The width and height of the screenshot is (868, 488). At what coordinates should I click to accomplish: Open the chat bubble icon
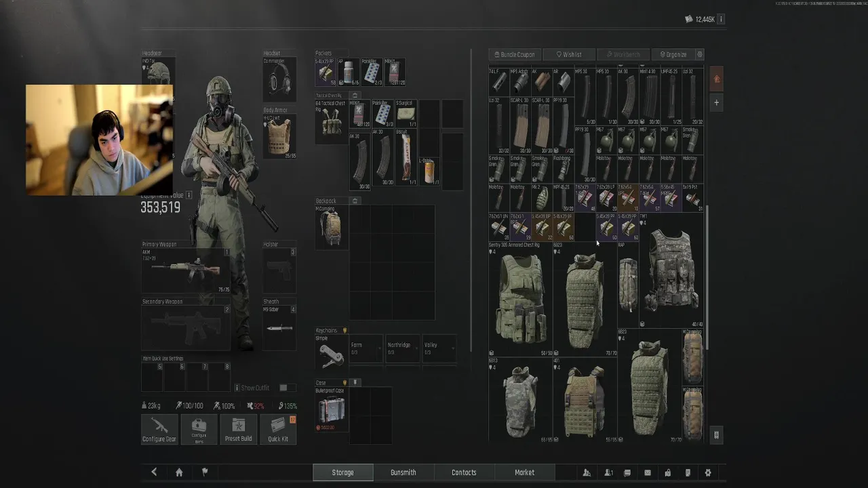click(x=627, y=472)
